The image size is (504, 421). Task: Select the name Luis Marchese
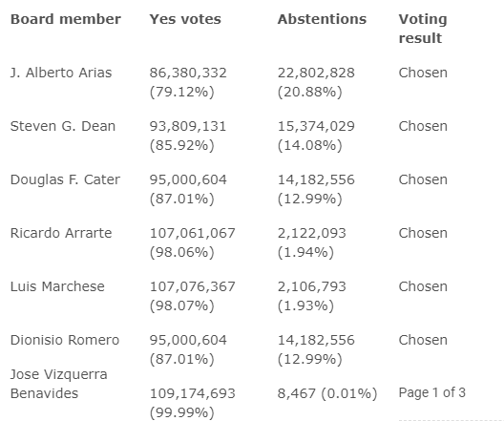coord(57,286)
